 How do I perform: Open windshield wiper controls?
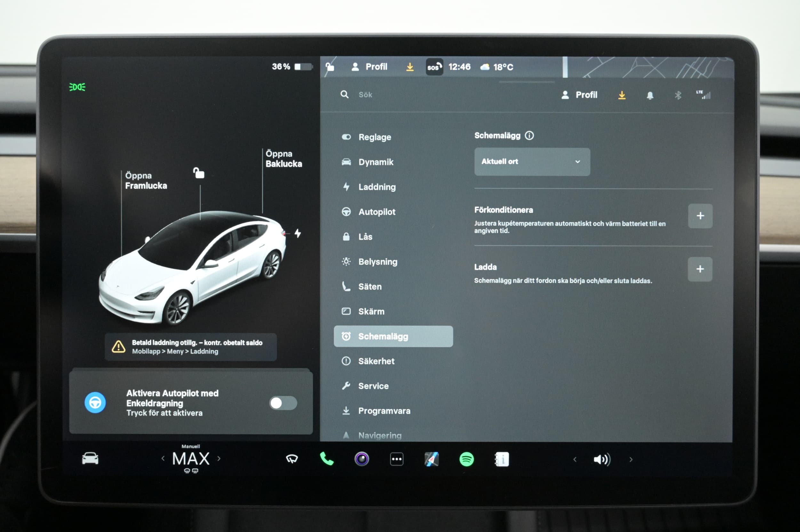292,459
